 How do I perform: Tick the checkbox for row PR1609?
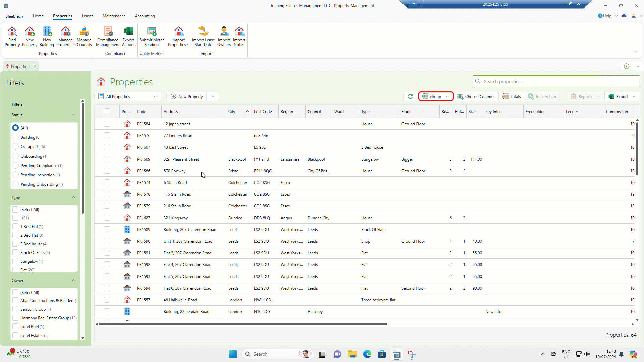click(x=107, y=159)
